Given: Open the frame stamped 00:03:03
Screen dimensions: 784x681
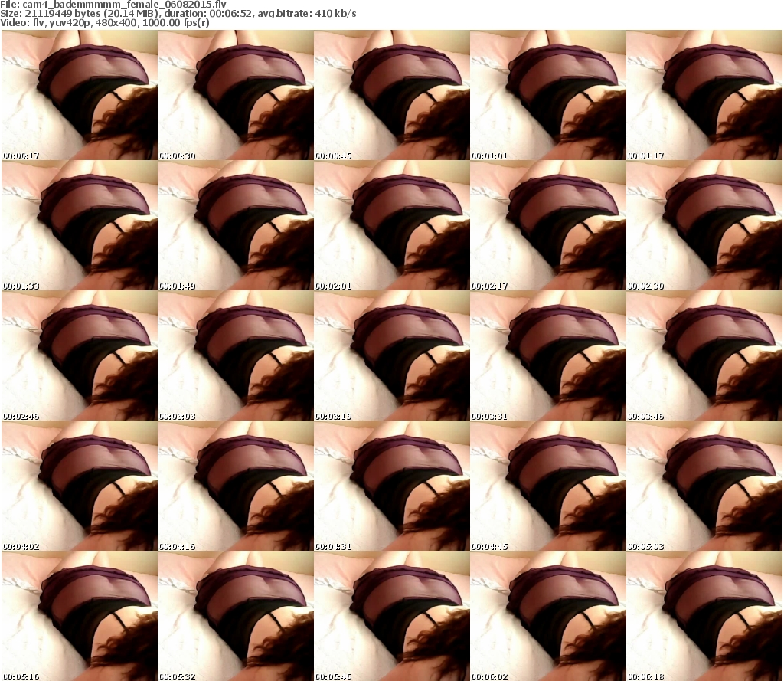Looking at the screenshot, I should (236, 355).
